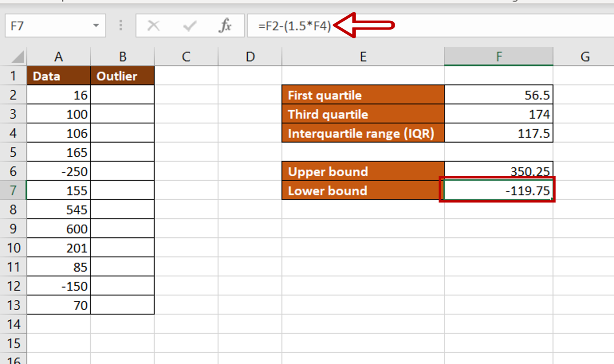Click the Cancel (X) icon in formula bar

pyautogui.click(x=153, y=26)
